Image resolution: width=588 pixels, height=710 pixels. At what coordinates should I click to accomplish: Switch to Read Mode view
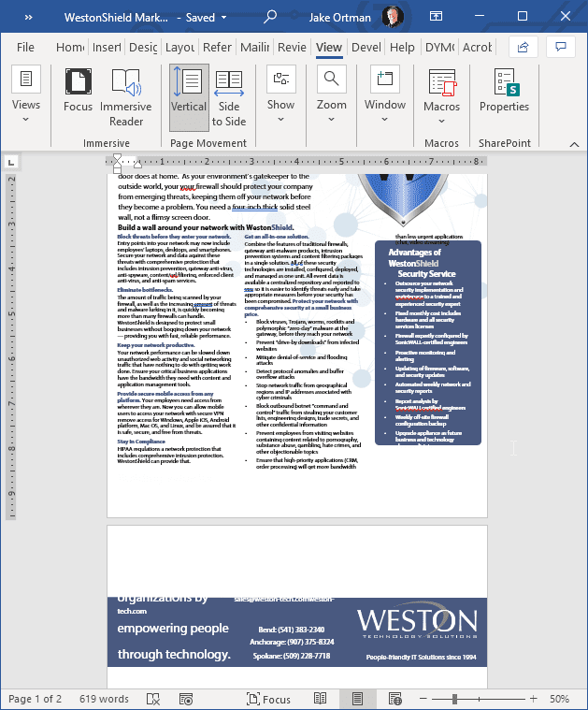(321, 699)
